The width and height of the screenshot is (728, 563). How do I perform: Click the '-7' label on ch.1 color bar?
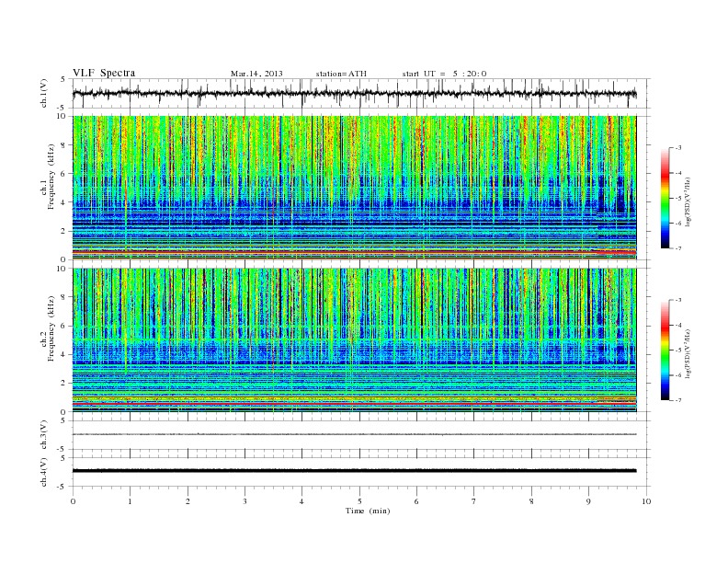point(677,248)
